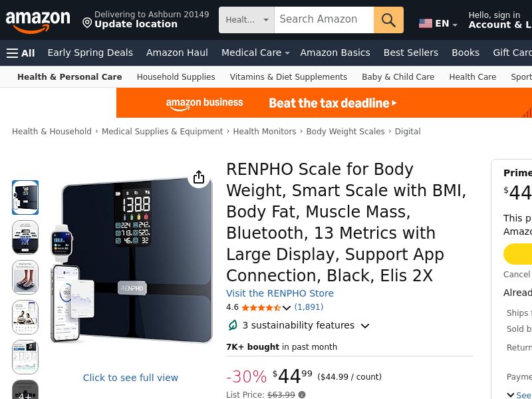Expand the 3 sustainability features section
The image size is (532, 399).
pos(364,327)
